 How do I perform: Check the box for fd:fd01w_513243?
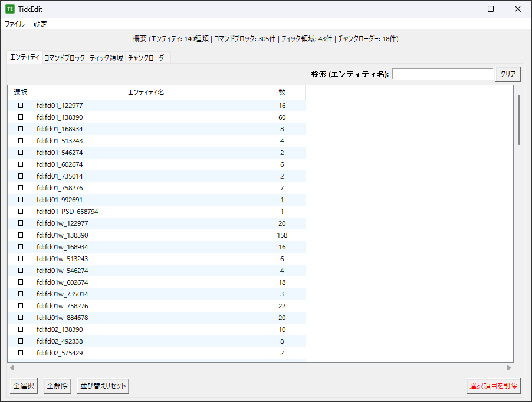coord(21,259)
